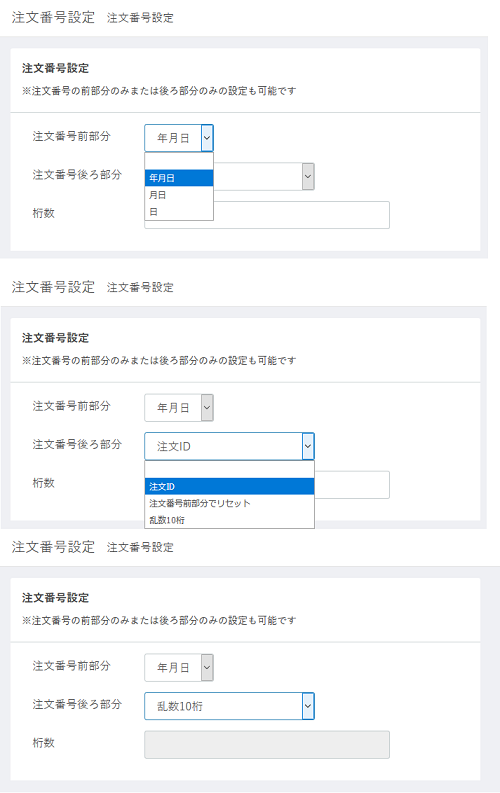Open the 年月日 dropdown above the 注文ID selector
Viewport: 500px width, 793px height.
tap(179, 408)
